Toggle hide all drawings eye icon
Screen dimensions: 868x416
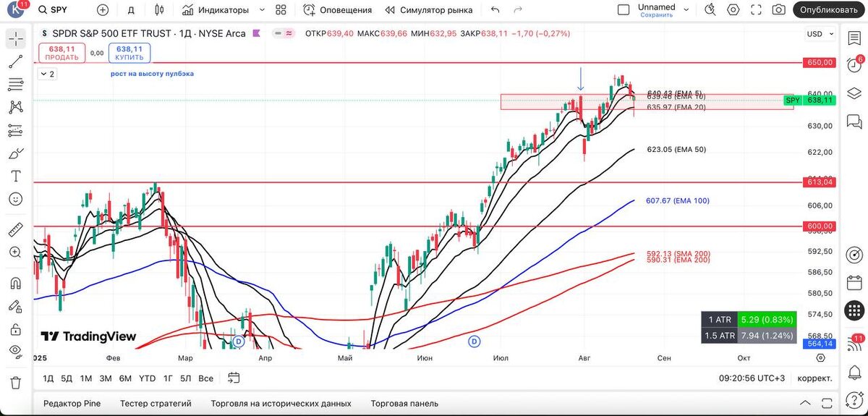pyautogui.click(x=15, y=352)
